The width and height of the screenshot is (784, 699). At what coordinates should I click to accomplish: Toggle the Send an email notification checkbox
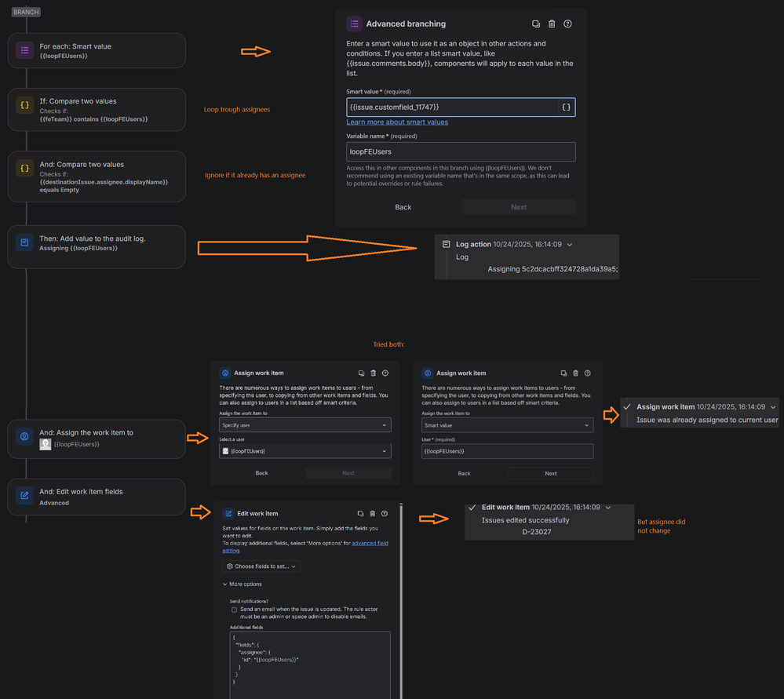234,610
